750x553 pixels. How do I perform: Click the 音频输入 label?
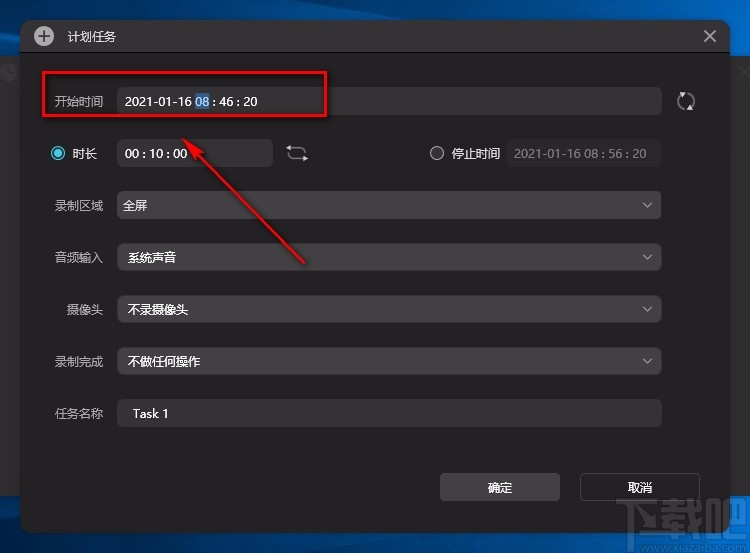79,257
